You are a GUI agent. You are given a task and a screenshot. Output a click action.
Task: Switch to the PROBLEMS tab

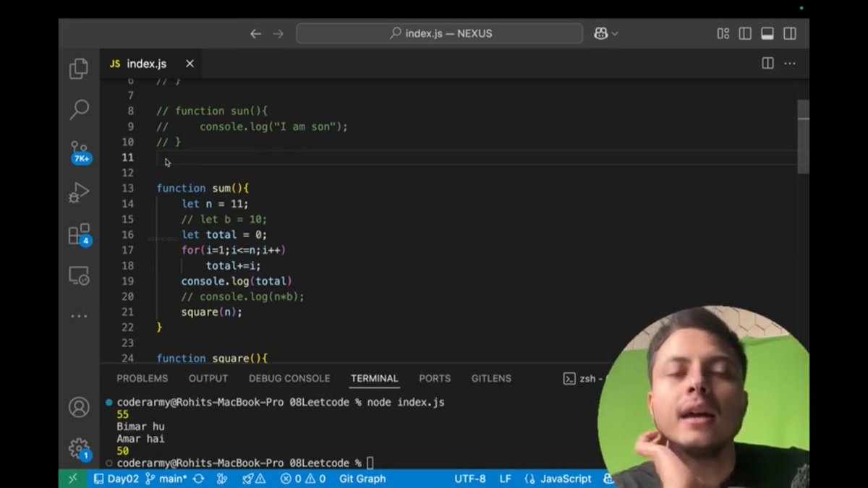[142, 378]
